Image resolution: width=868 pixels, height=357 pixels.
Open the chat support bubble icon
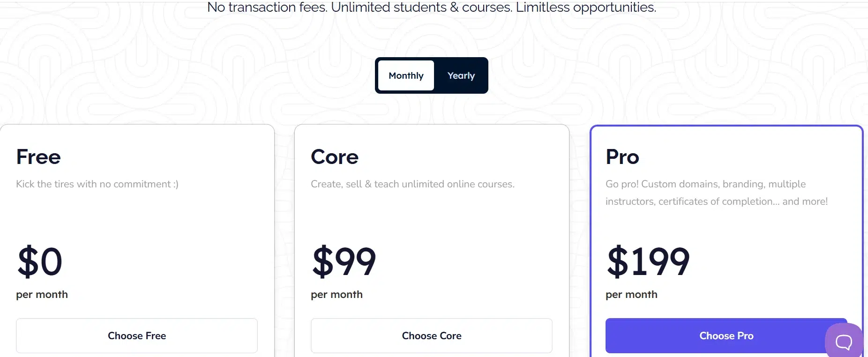pos(844,342)
